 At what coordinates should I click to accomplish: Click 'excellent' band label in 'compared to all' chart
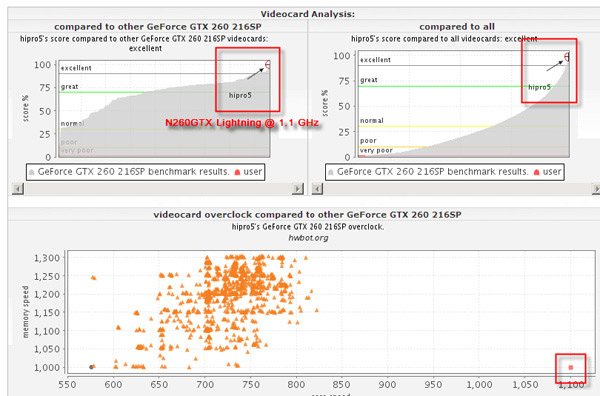pos(375,60)
